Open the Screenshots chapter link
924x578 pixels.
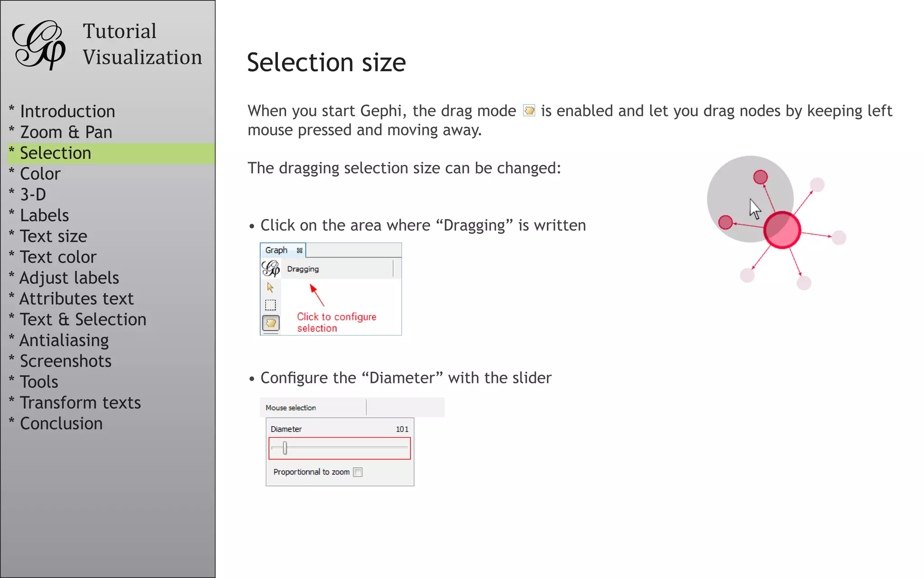click(x=65, y=361)
